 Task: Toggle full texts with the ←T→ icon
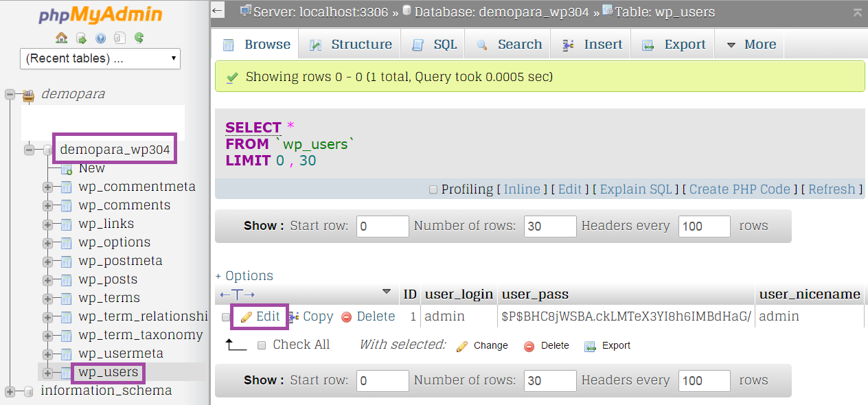[238, 294]
